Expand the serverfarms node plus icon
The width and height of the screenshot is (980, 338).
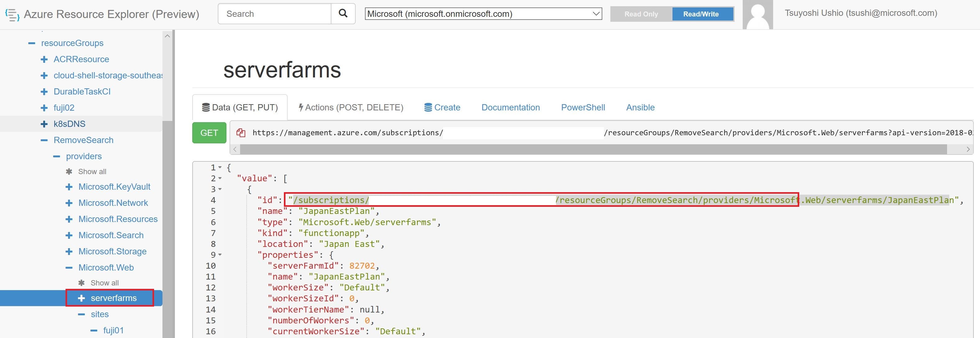click(x=81, y=298)
